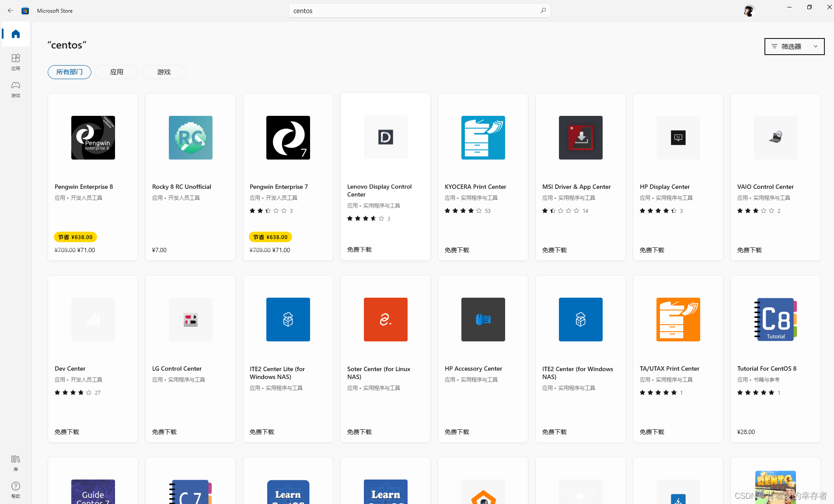Select the 应用 filter tab
The image size is (834, 504).
click(x=117, y=72)
